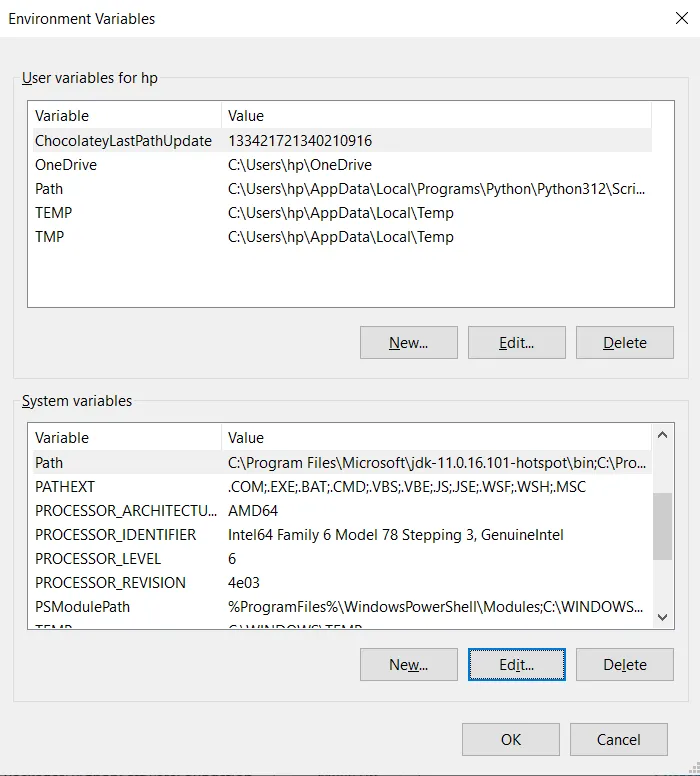700x776 pixels.
Task: Click the system variables scrollbar thumb
Action: point(662,527)
